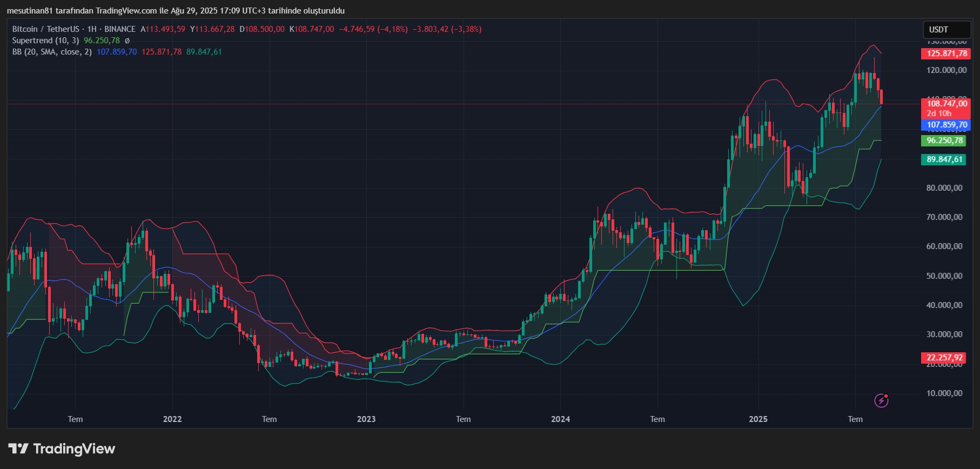This screenshot has height=469, width=980.
Task: Click the teal 89.847,61 lower band label
Action: pos(944,159)
